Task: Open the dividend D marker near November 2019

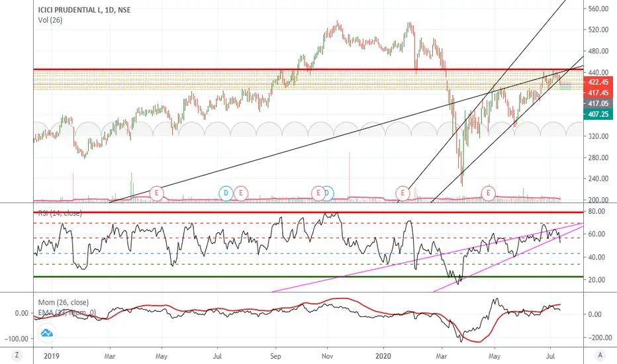Action: coord(328,193)
